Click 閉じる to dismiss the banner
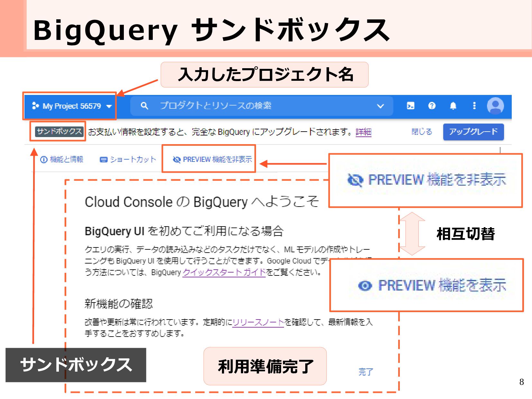The height and width of the screenshot is (399, 532). (x=422, y=132)
